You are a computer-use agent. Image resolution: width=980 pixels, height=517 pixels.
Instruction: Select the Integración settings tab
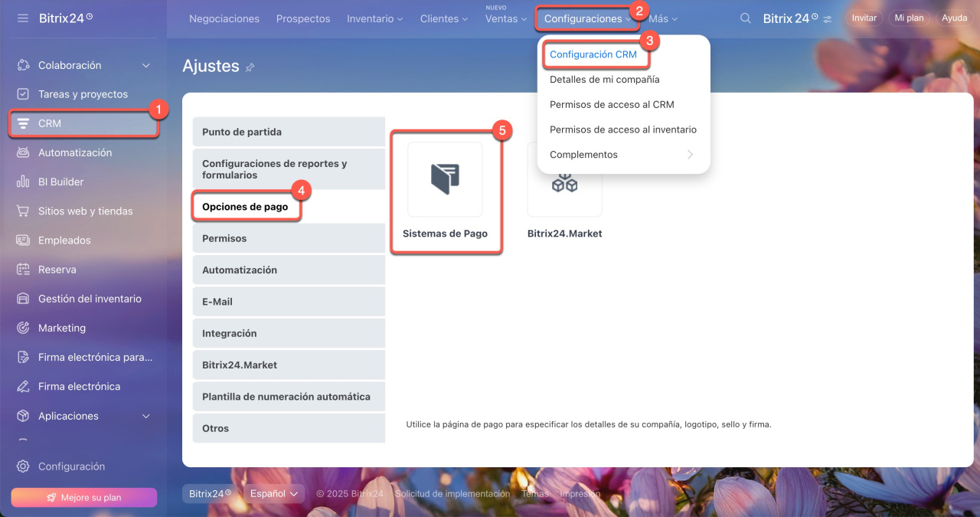pyautogui.click(x=289, y=333)
